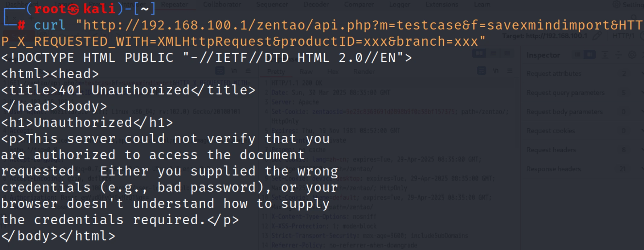The width and height of the screenshot is (644, 250).
Task: Switch Inspector to docked-right layout toggle
Action: [x=589, y=55]
